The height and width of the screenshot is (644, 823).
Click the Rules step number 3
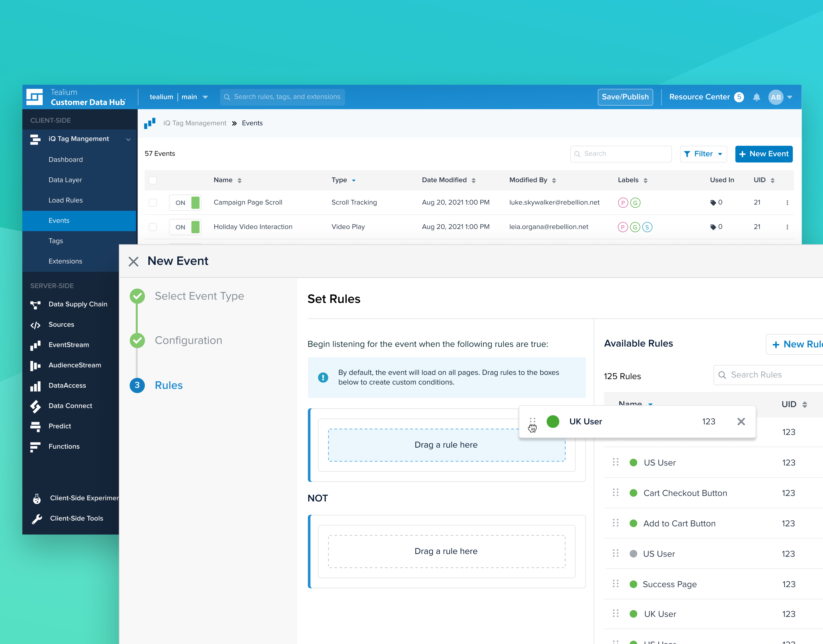click(x=137, y=385)
